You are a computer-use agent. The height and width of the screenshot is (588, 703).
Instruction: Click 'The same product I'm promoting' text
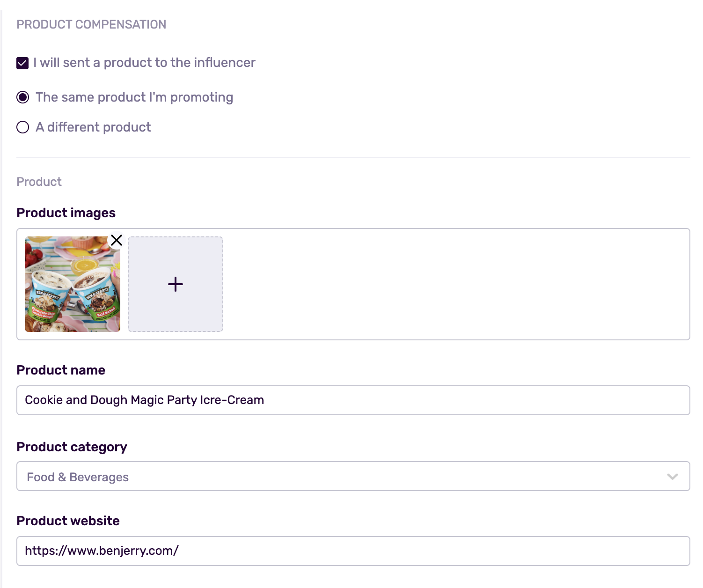pos(134,97)
